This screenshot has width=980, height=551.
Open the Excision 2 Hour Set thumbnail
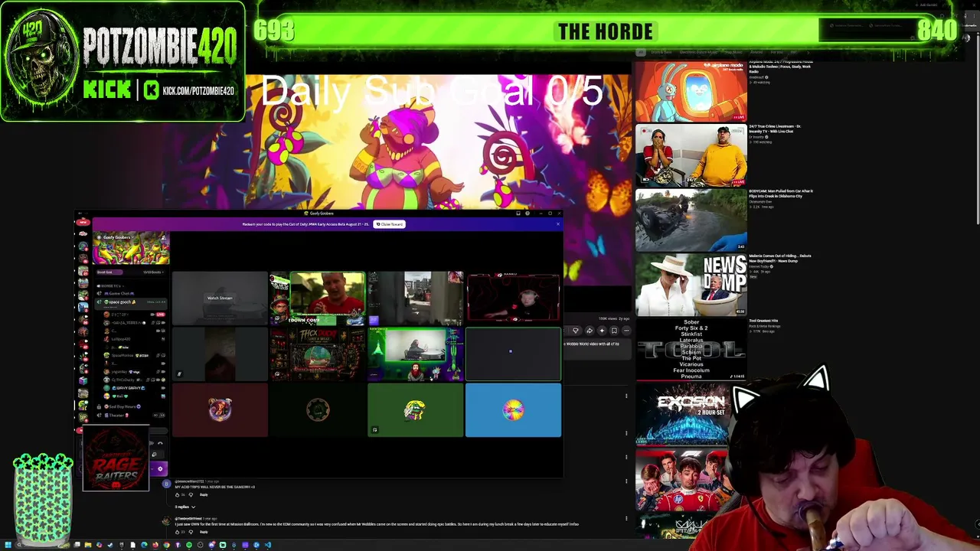coord(681,414)
